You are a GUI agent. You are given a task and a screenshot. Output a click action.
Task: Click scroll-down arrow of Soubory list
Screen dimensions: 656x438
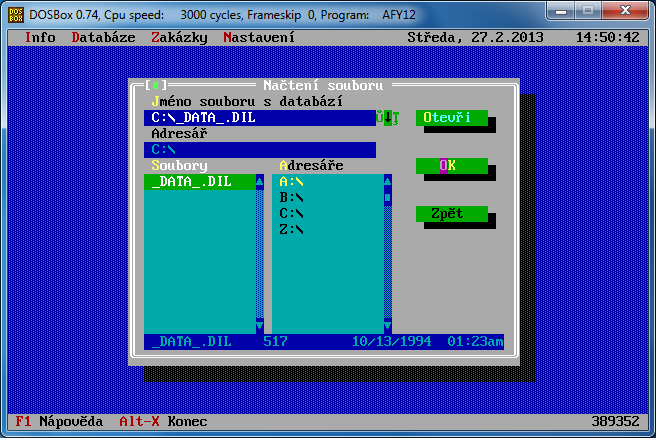[x=260, y=326]
